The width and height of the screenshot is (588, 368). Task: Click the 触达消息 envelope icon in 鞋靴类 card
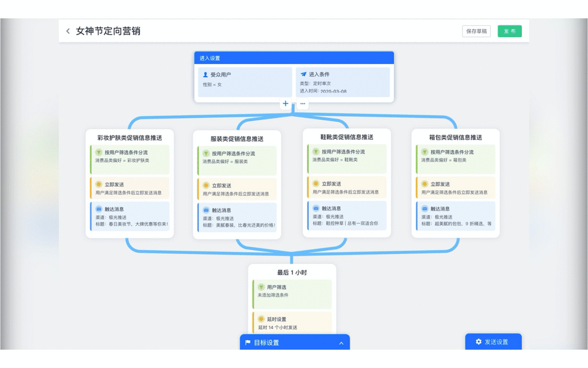[316, 209]
